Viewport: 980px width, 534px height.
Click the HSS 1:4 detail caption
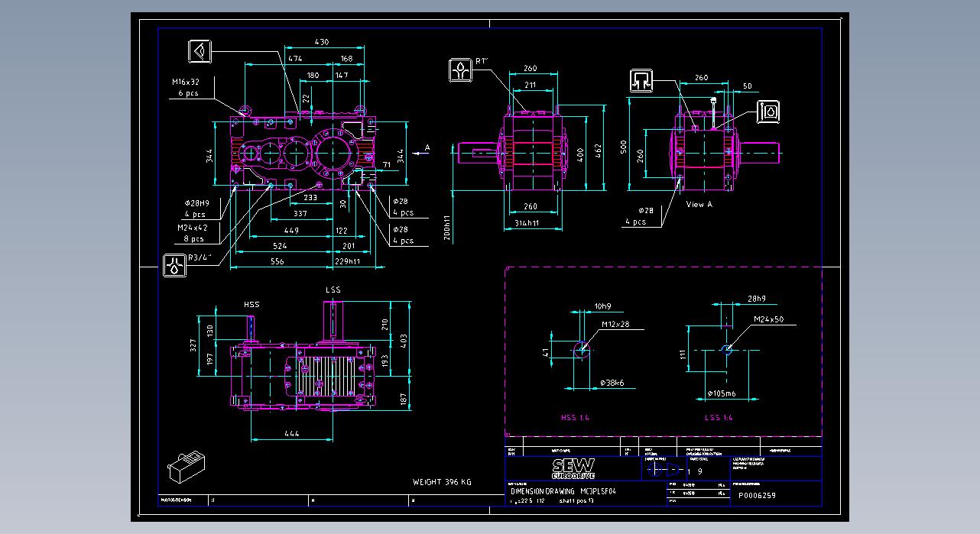(575, 418)
